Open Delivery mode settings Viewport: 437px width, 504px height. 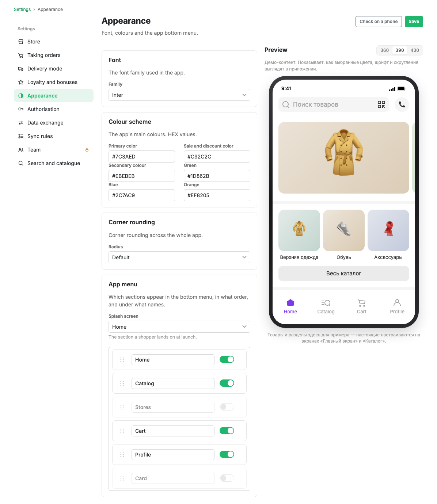click(54, 69)
